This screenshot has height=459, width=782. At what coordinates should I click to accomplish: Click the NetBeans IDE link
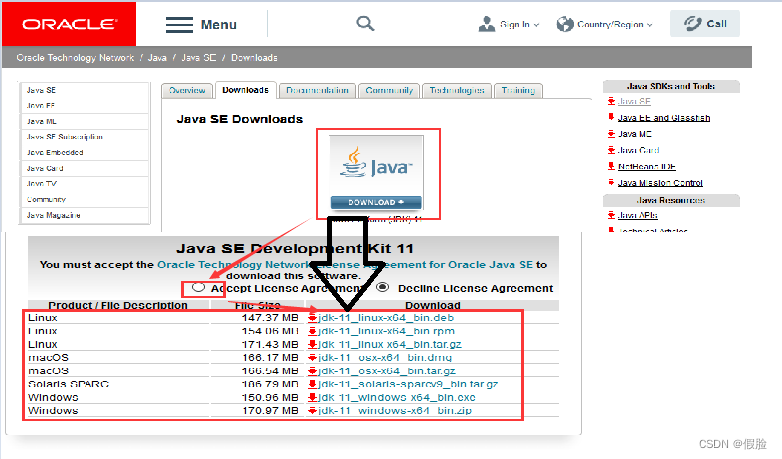pyautogui.click(x=647, y=167)
